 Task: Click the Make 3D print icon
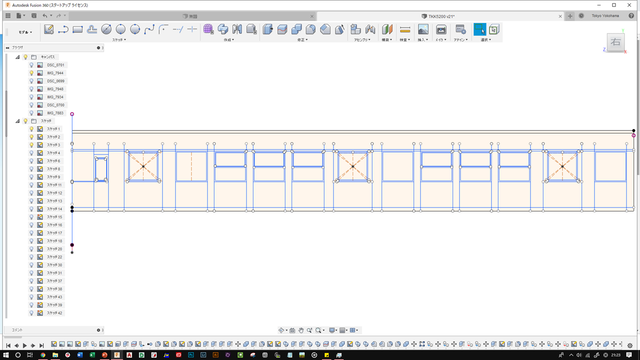tap(441, 29)
